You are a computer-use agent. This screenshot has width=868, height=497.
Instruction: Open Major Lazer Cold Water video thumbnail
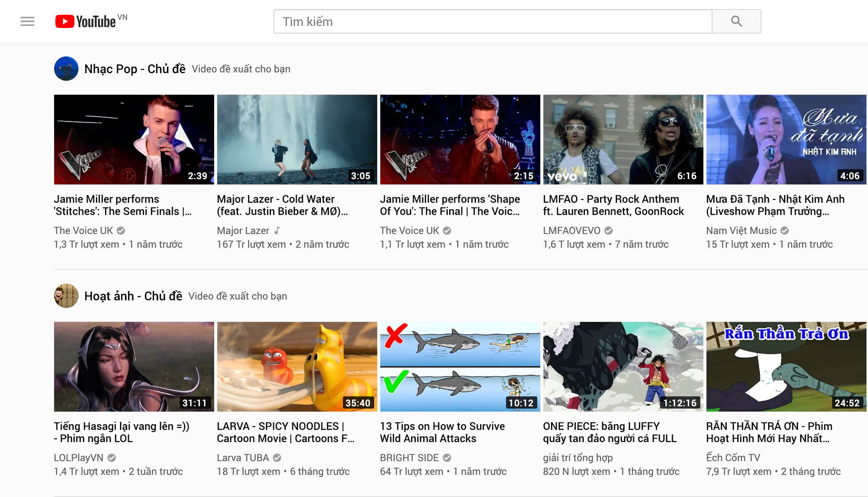[297, 139]
